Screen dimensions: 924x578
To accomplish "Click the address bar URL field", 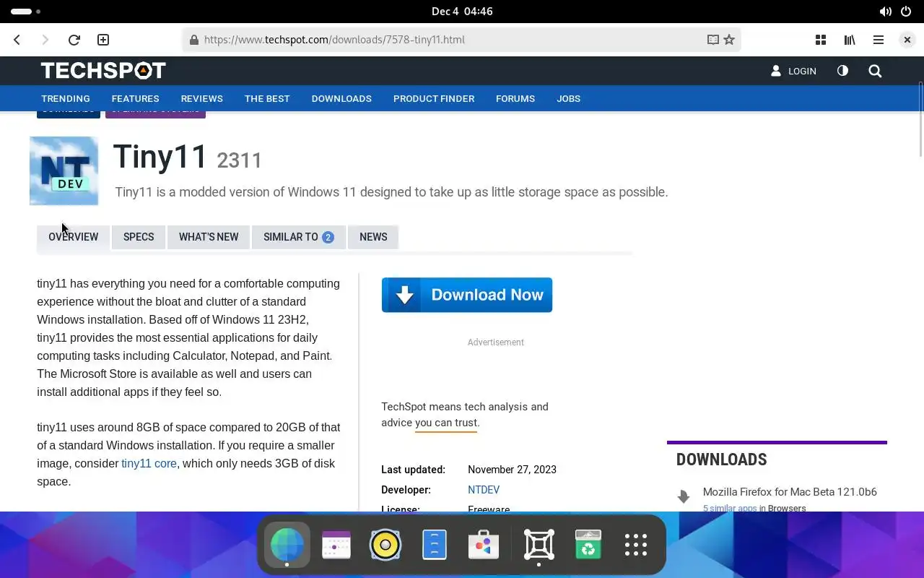I will point(462,40).
